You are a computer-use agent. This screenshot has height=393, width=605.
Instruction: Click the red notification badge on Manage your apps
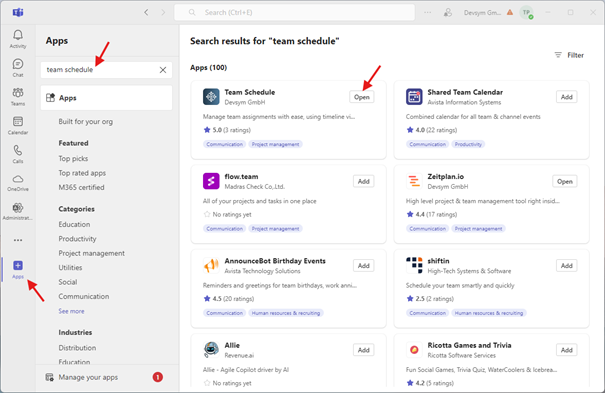[157, 377]
